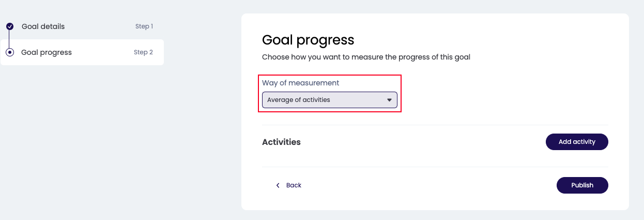The height and width of the screenshot is (220, 644).
Task: Select the Average of activities value text
Action: point(299,100)
